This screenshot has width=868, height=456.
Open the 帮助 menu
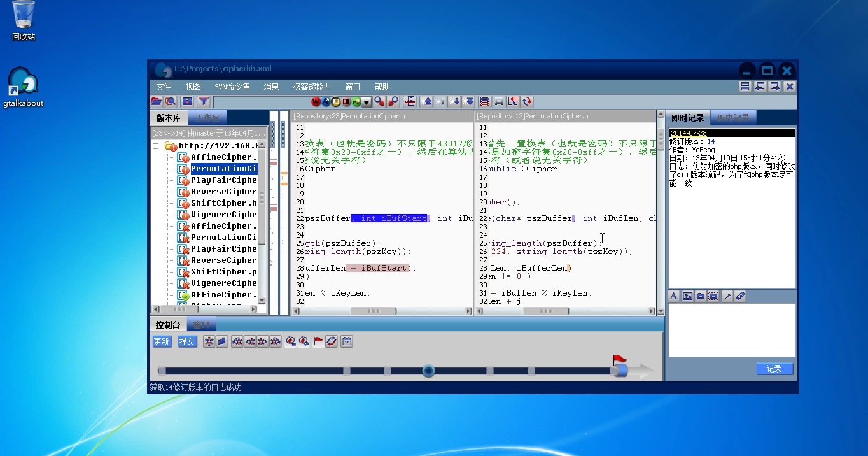382,87
